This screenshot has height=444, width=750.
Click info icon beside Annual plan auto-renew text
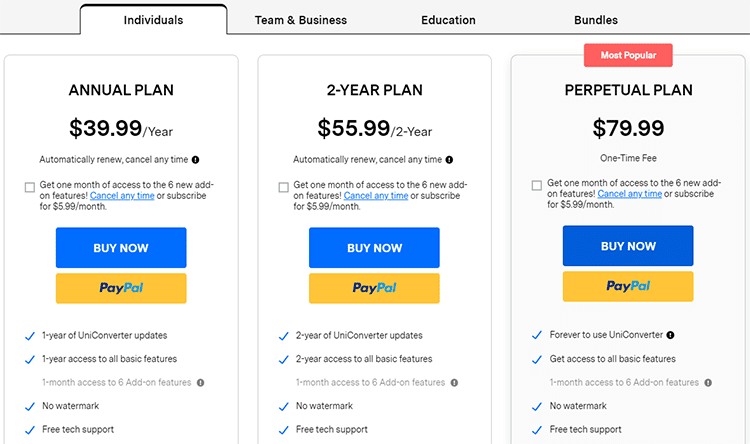[196, 159]
